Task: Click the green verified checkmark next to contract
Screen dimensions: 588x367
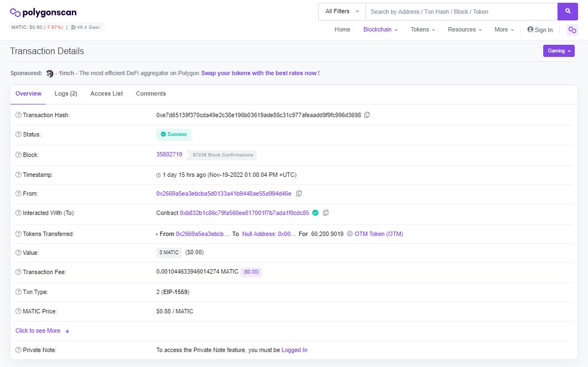Action: [315, 213]
